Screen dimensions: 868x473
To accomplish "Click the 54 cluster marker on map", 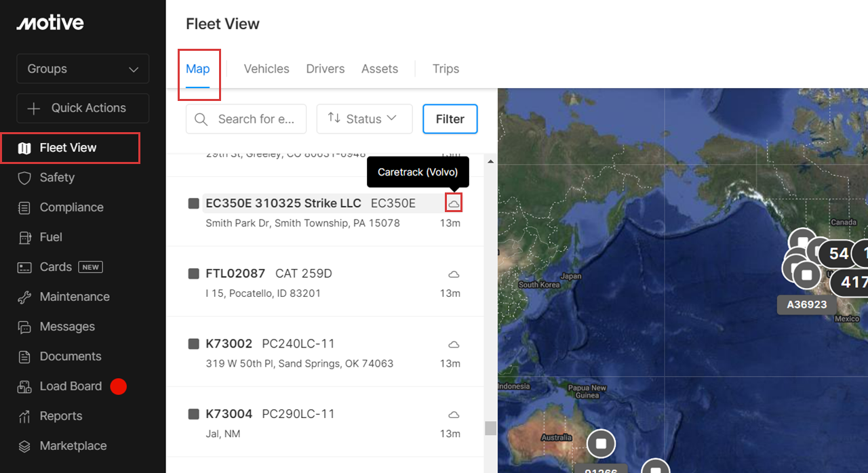I will [x=838, y=253].
